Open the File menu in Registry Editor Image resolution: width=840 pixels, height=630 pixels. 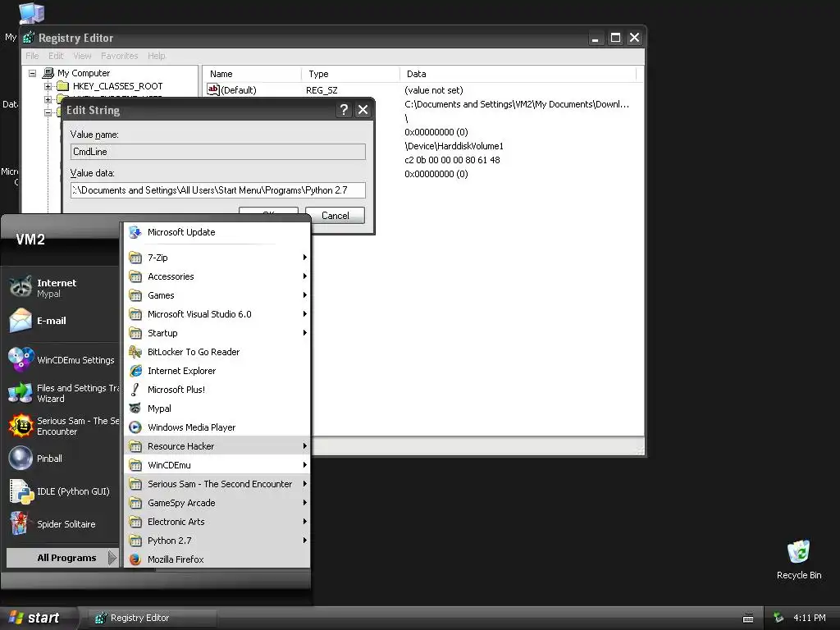[x=32, y=56]
